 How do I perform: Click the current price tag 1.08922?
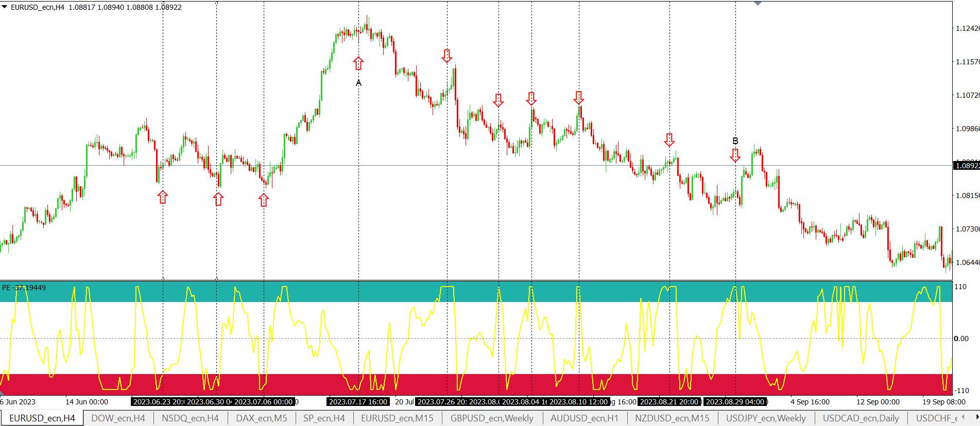point(967,166)
